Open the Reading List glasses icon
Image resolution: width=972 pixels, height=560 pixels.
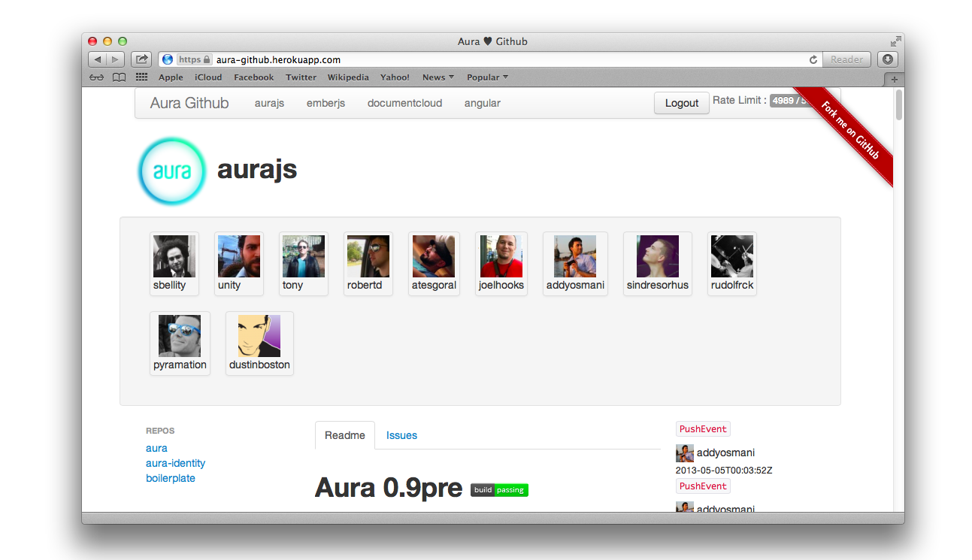point(97,77)
